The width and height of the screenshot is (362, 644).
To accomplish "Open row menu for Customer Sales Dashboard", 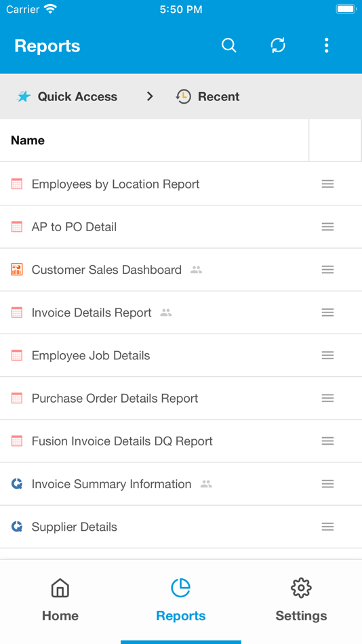I will (x=327, y=269).
